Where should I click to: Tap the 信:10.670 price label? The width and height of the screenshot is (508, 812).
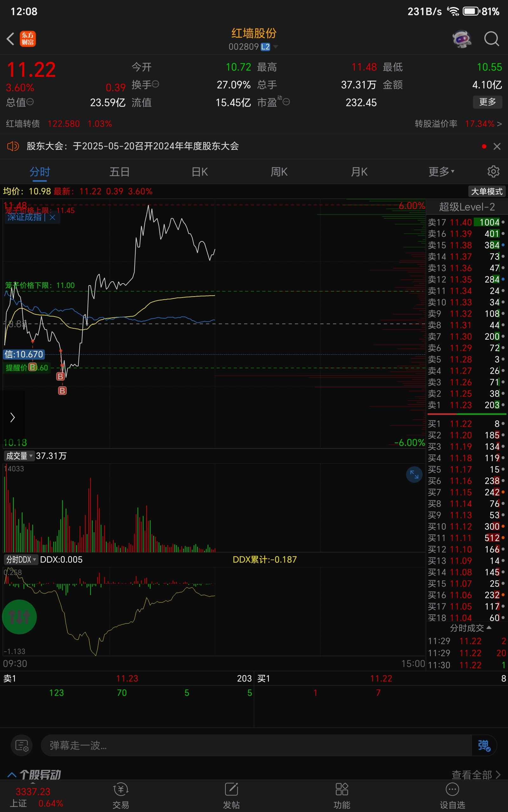[x=24, y=354]
